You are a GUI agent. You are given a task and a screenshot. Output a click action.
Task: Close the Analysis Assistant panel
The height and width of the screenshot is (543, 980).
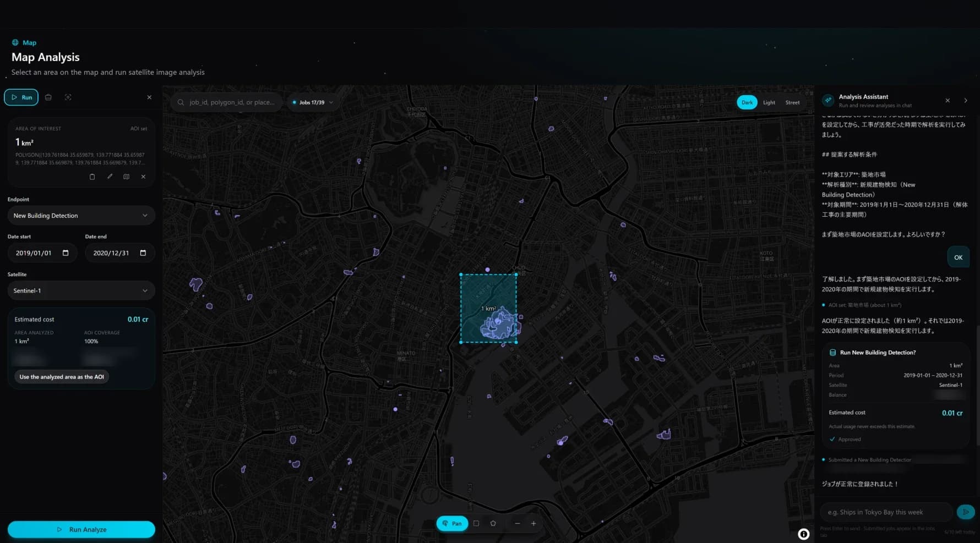(x=948, y=101)
